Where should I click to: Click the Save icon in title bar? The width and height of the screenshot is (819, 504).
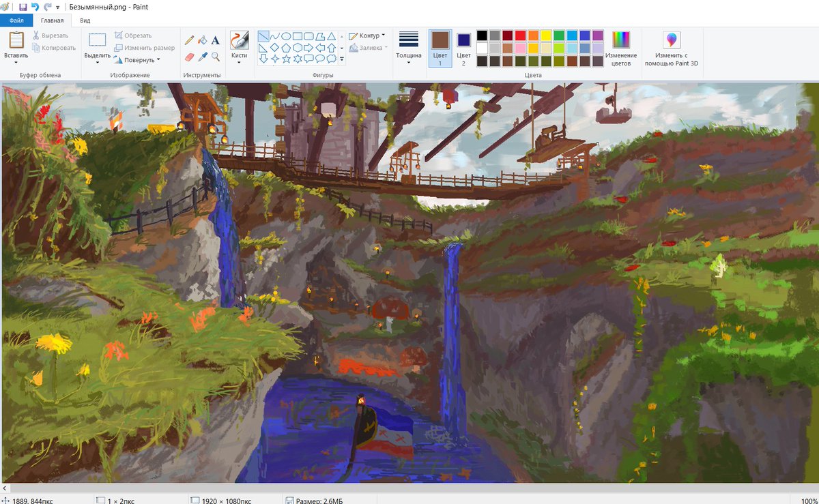pos(23,7)
